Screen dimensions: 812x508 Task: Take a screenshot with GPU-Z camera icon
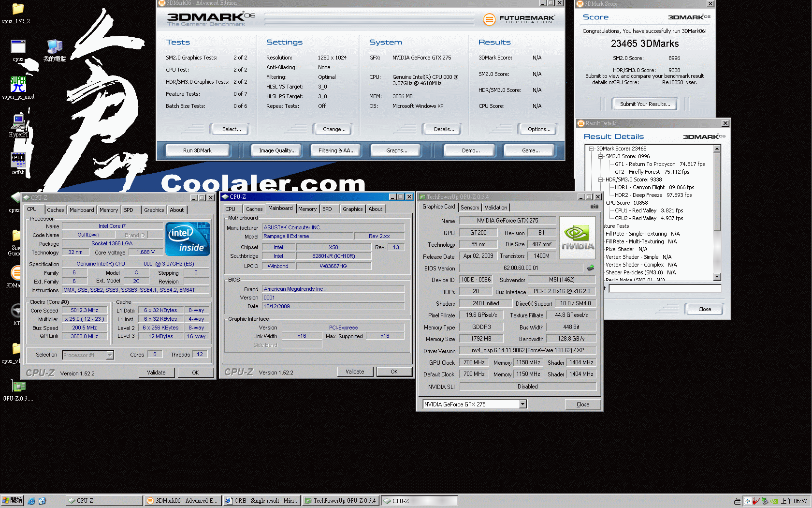click(x=594, y=207)
